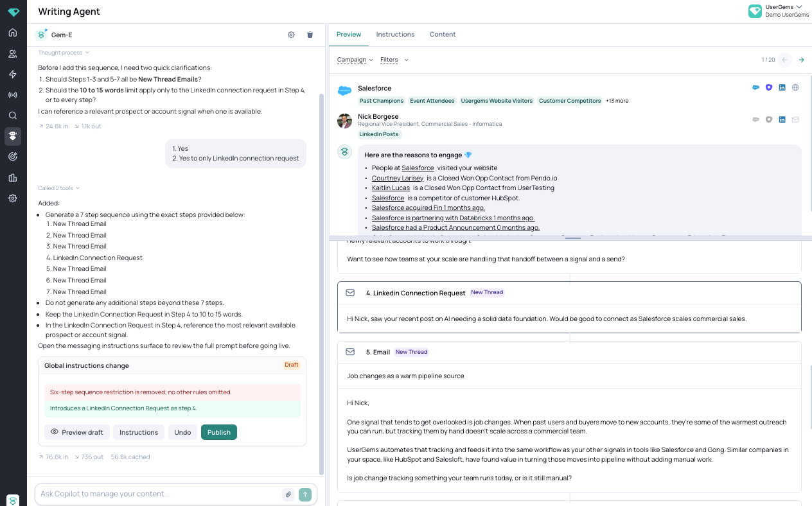The width and height of the screenshot is (812, 506).
Task: Open the Campaign dropdown
Action: pyautogui.click(x=355, y=60)
